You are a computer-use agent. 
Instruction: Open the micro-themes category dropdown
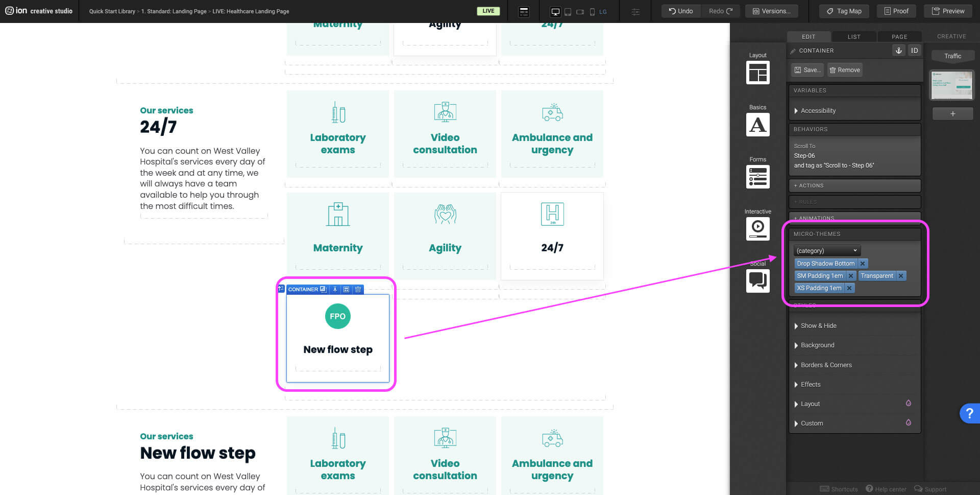pos(826,251)
